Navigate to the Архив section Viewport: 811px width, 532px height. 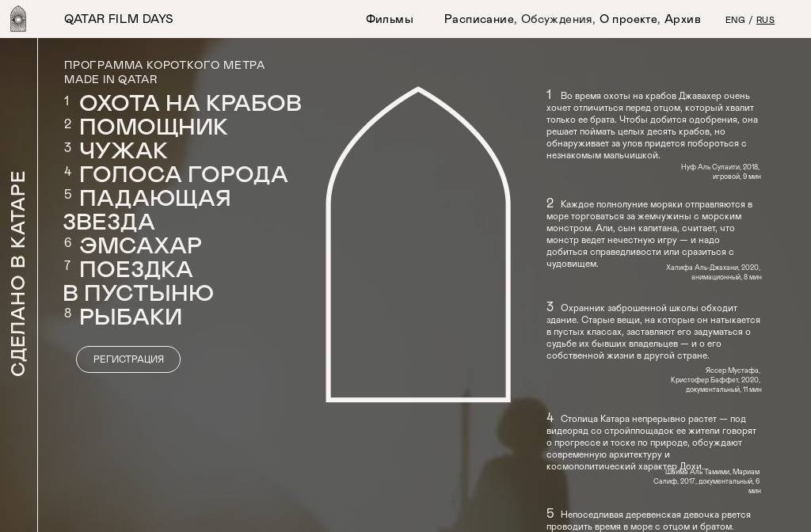[682, 19]
